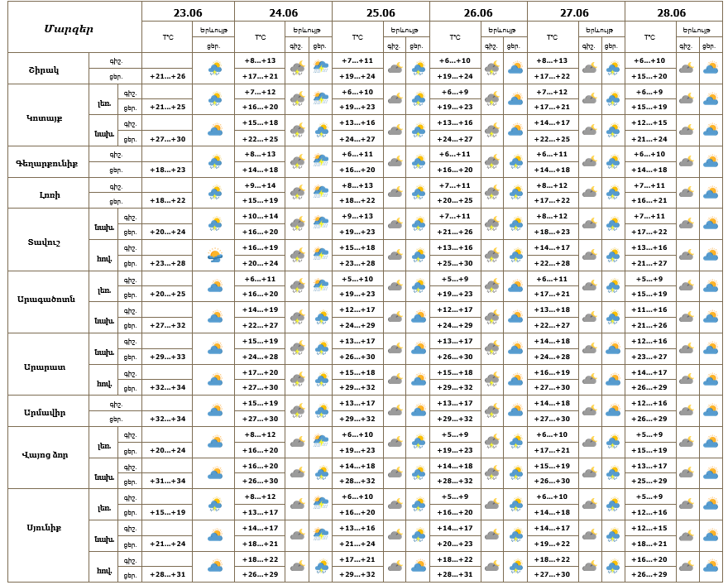Click the 24.06 date column header
This screenshot has height=585, width=728.
click(x=283, y=12)
